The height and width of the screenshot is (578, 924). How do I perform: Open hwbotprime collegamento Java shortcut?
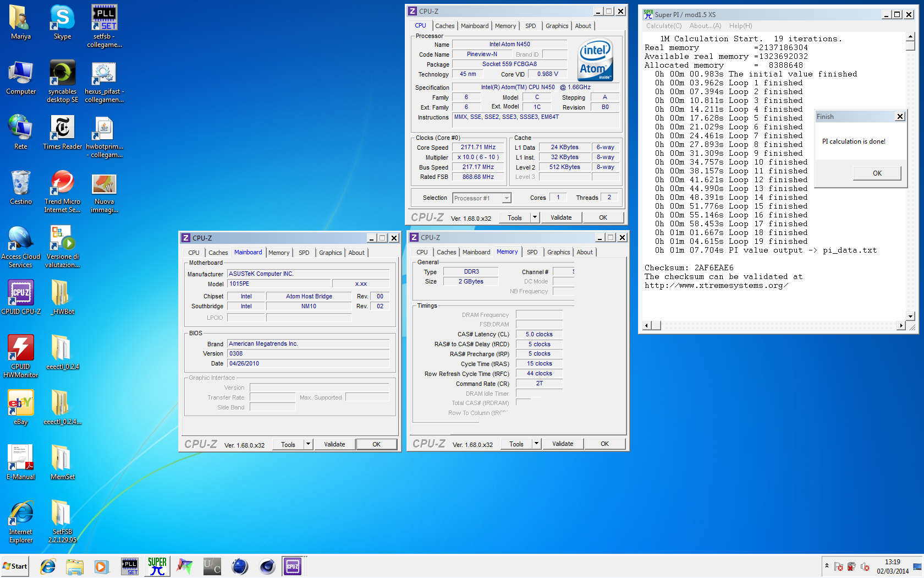click(104, 136)
